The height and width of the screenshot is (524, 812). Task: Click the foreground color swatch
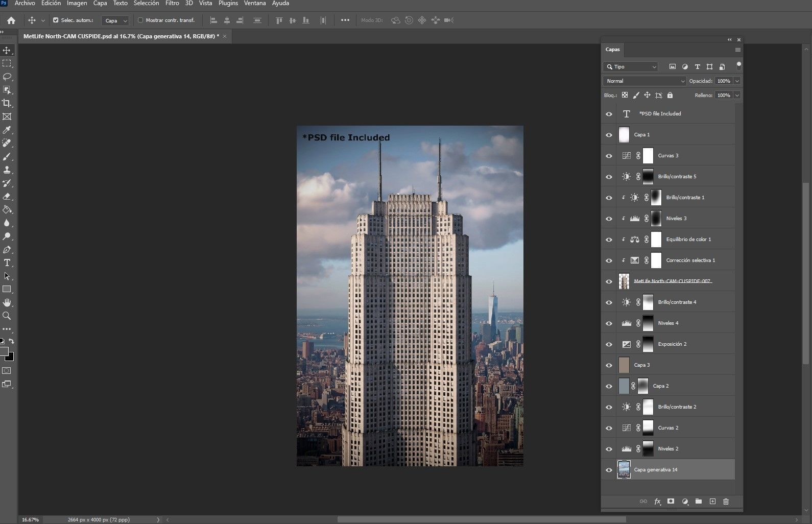pos(4,351)
